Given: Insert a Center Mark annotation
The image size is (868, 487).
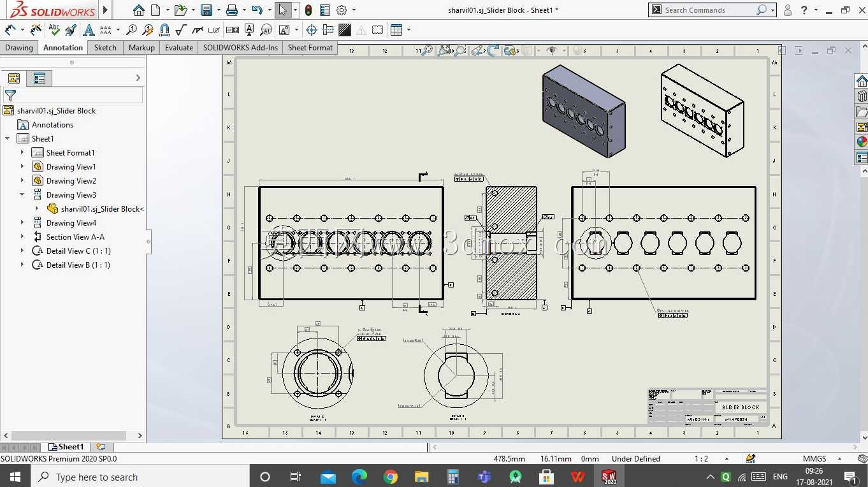Looking at the screenshot, I should (312, 29).
